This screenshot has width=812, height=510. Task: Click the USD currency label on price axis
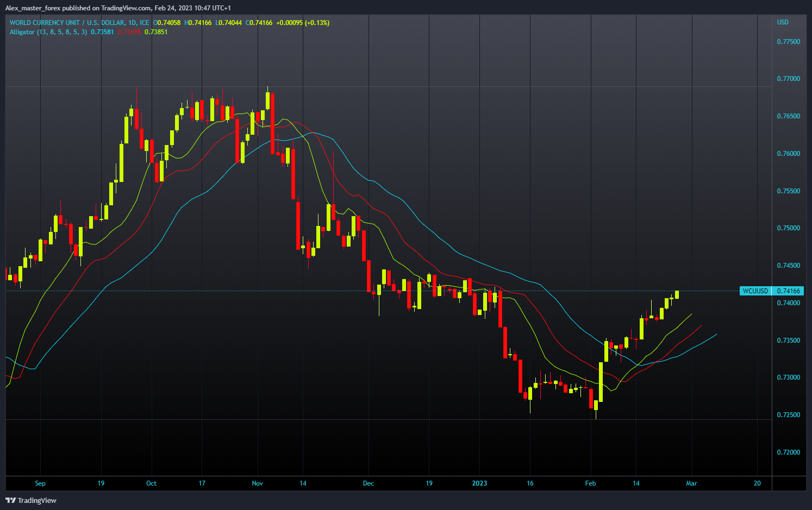click(783, 22)
